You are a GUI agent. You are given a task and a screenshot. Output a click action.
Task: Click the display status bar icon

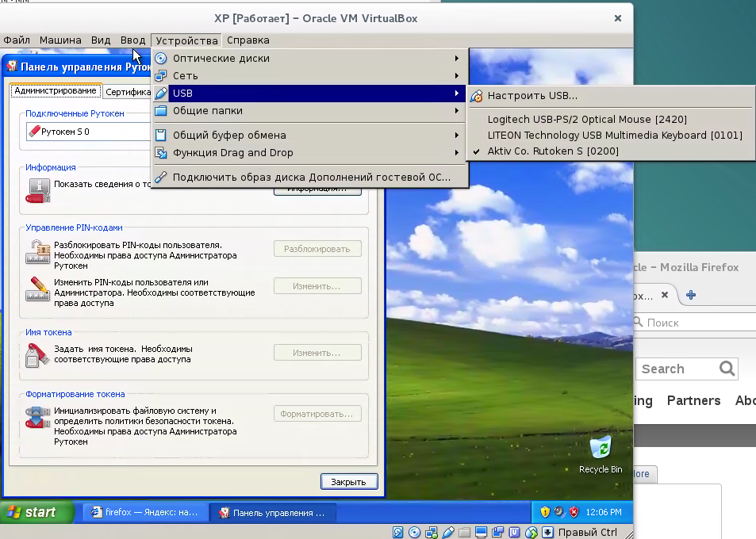(x=482, y=532)
